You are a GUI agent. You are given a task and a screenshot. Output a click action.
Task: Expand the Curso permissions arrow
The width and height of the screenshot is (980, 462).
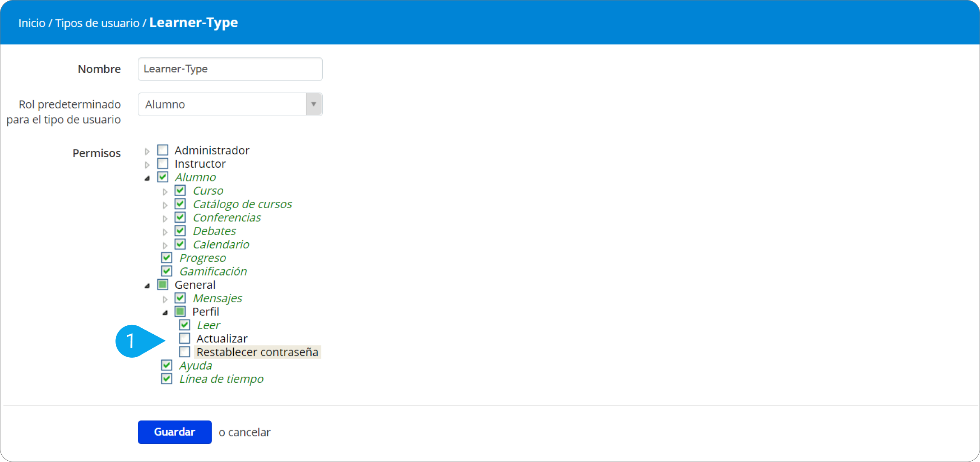(x=165, y=192)
